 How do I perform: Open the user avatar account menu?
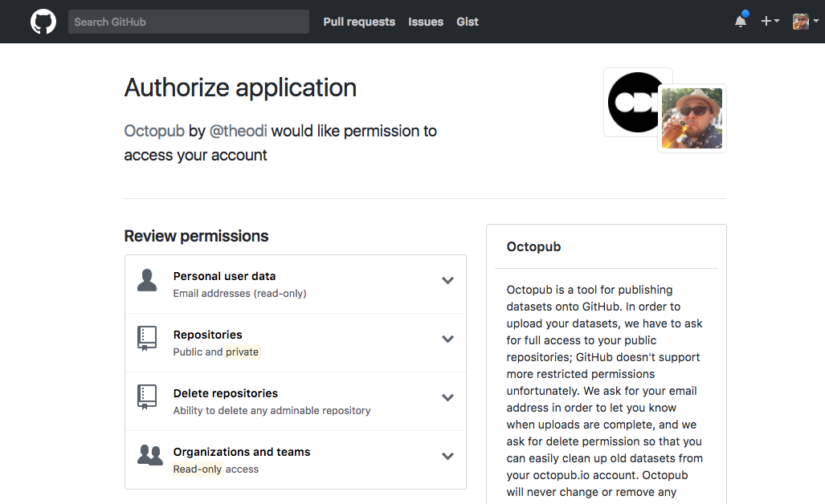[806, 22]
